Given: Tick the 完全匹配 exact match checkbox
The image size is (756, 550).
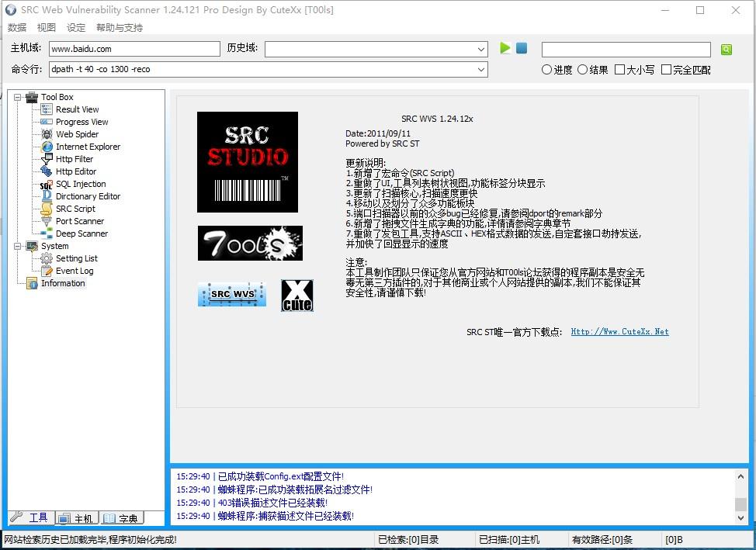Looking at the screenshot, I should pos(666,70).
